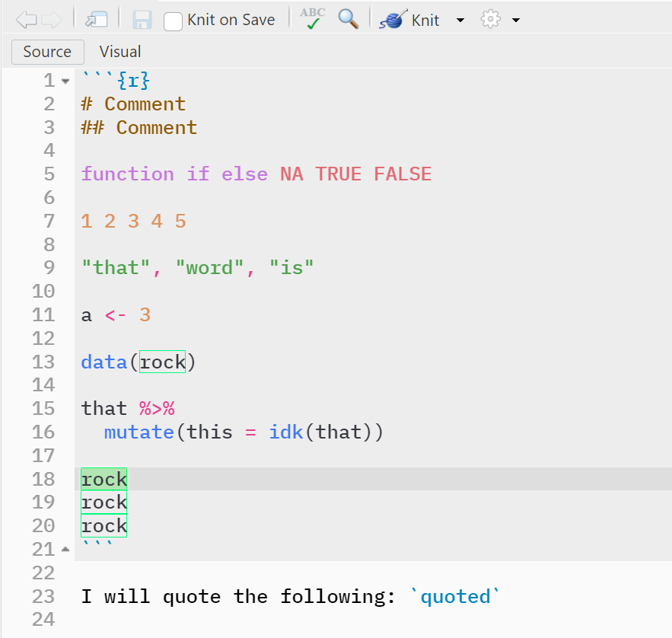The height and width of the screenshot is (638, 672).
Task: Run spell check (ABC icon)
Action: point(313,18)
